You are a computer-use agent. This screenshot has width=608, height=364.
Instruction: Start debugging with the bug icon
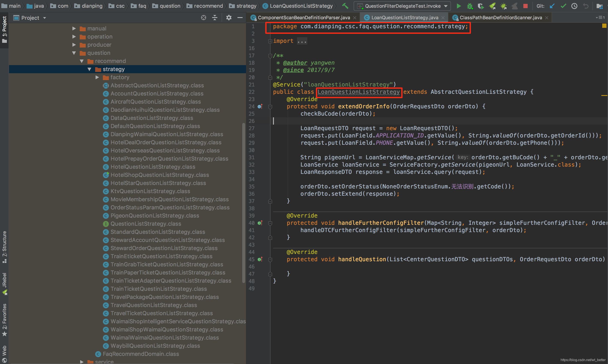(x=470, y=6)
